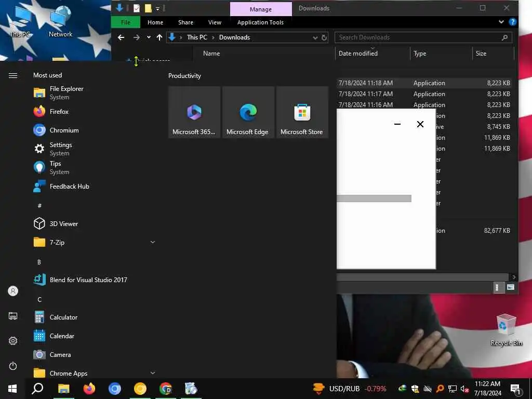
Task: Open 3D Viewer app
Action: 94,223
